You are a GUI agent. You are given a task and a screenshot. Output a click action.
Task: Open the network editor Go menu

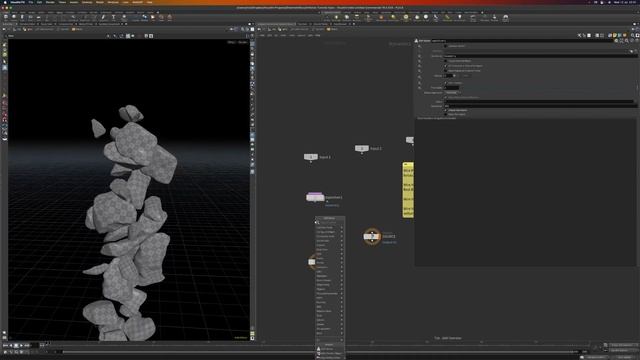coord(276,36)
